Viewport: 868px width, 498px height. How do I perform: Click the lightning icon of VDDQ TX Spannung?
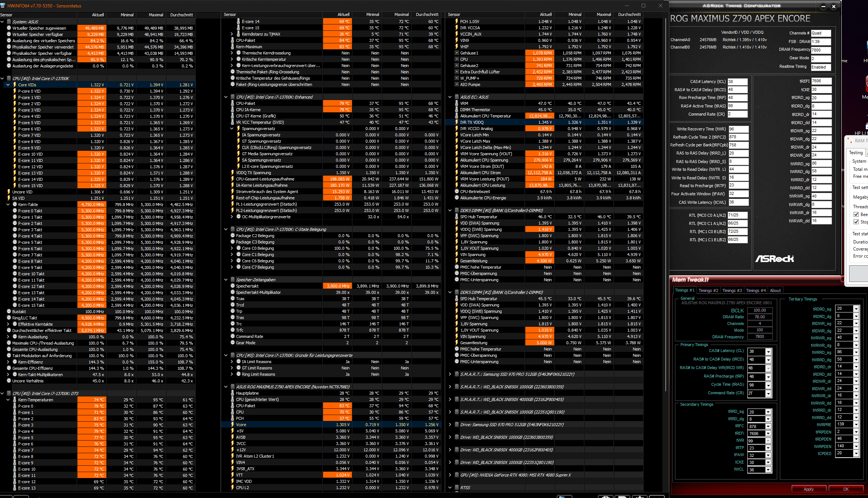pyautogui.click(x=233, y=173)
